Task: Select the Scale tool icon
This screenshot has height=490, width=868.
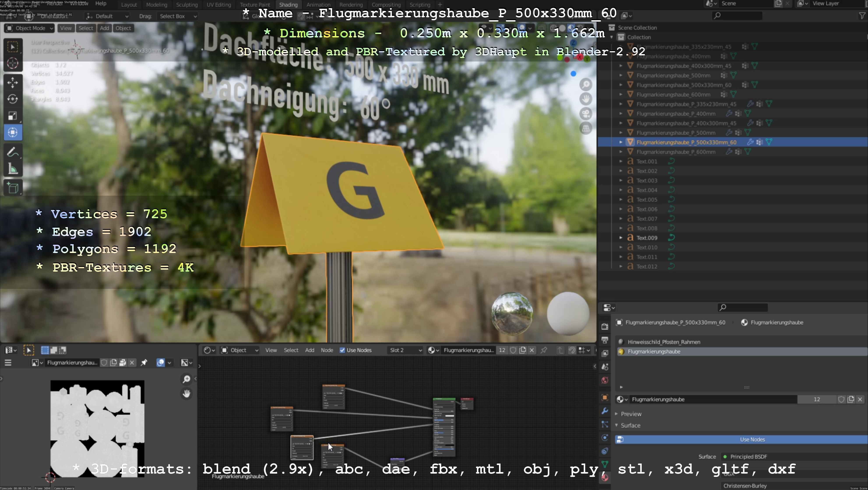Action: pyautogui.click(x=13, y=116)
